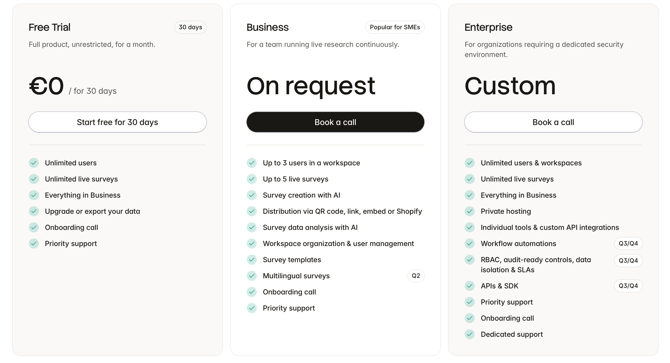Click the APIs & SDK feature text
Image resolution: width=670 pixels, height=363 pixels.
pyautogui.click(x=500, y=286)
